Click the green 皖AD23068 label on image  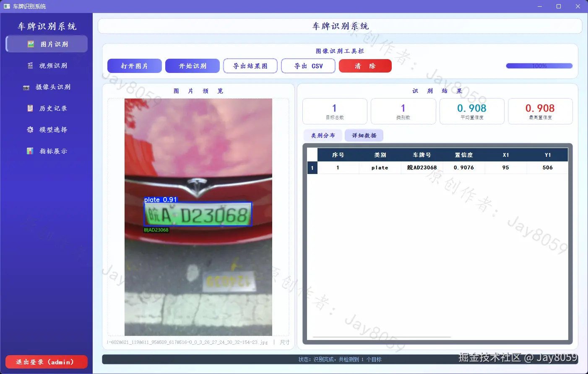(156, 230)
